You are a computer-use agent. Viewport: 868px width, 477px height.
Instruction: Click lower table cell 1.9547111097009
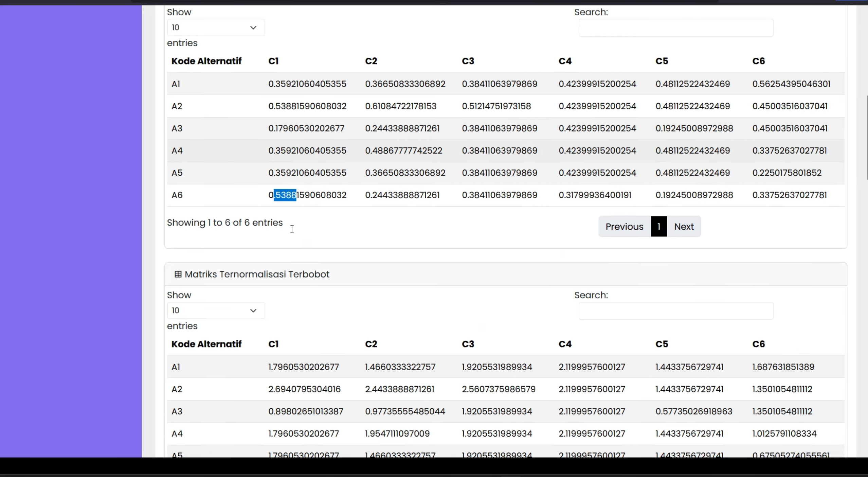[397, 434]
